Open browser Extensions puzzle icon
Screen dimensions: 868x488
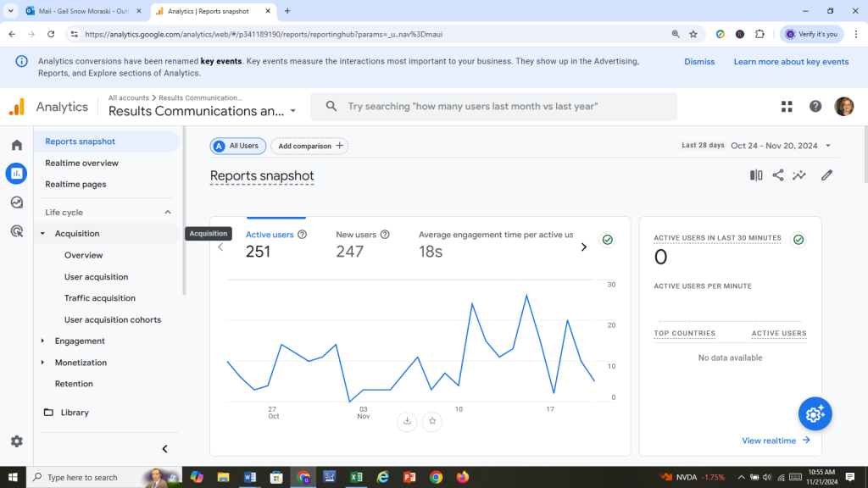[759, 34]
